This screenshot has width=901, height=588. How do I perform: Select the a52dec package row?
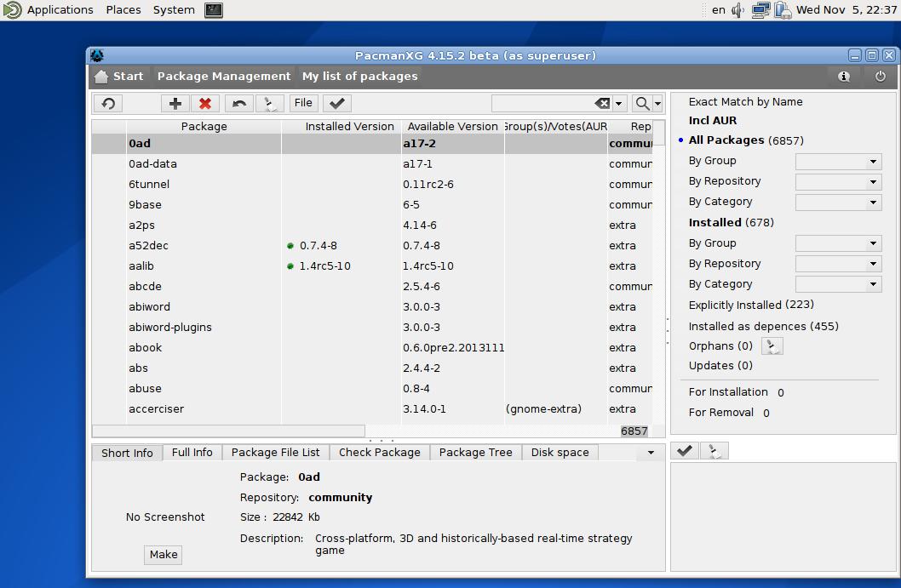372,246
